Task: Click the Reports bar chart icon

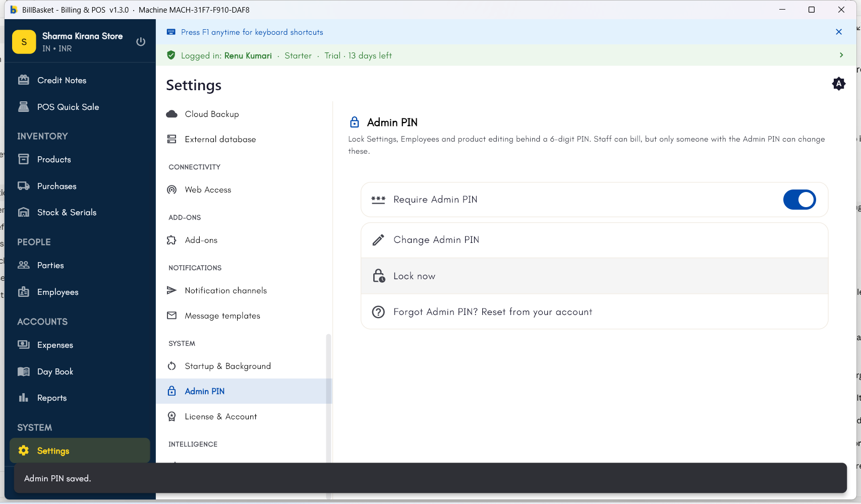Action: (x=24, y=398)
